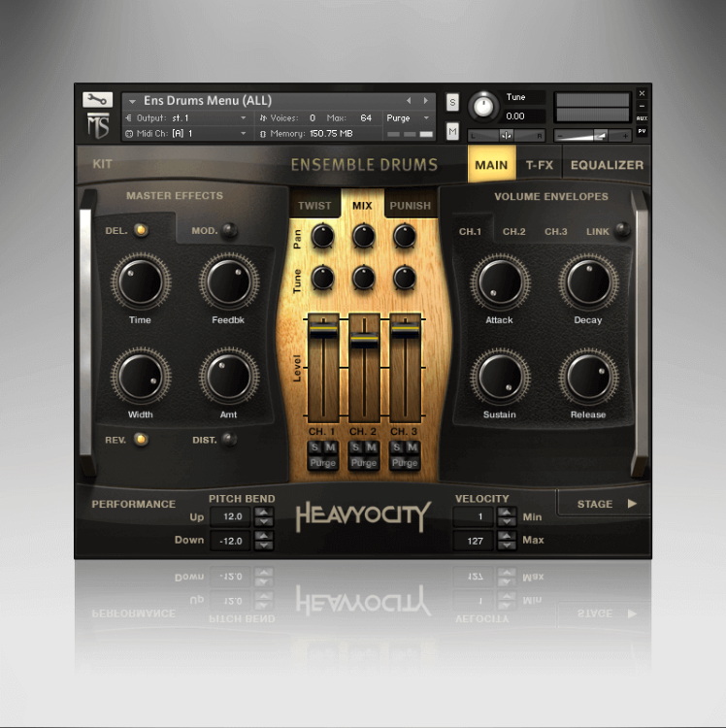This screenshot has width=726, height=728.
Task: Click the CH. 1 Pan knob
Action: coord(322,236)
